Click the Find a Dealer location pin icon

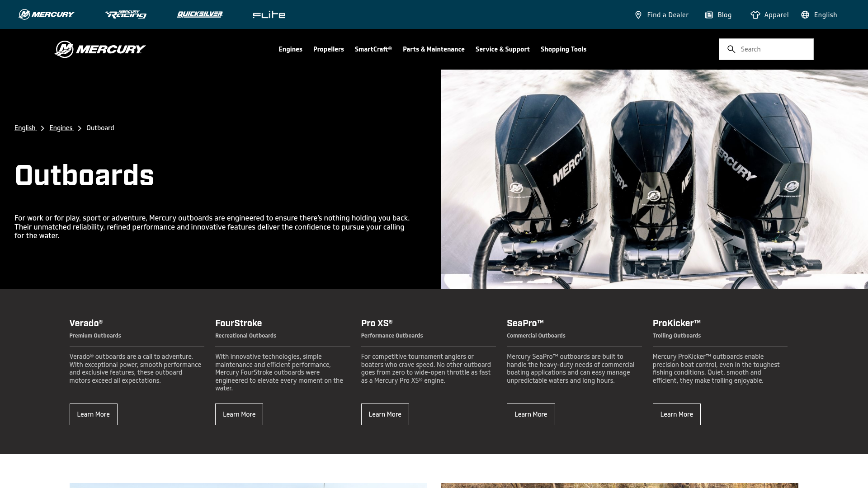pos(638,15)
